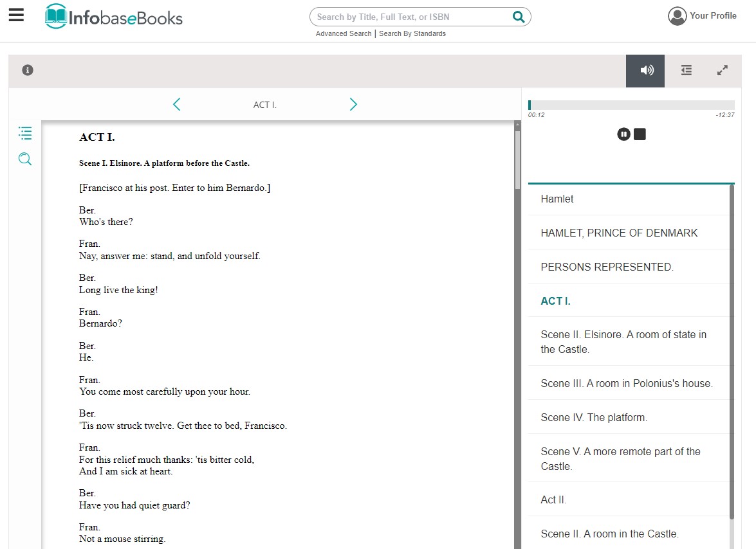Go to InfobaseBooks home via logo
The width and height of the screenshot is (756, 549).
[x=113, y=17]
